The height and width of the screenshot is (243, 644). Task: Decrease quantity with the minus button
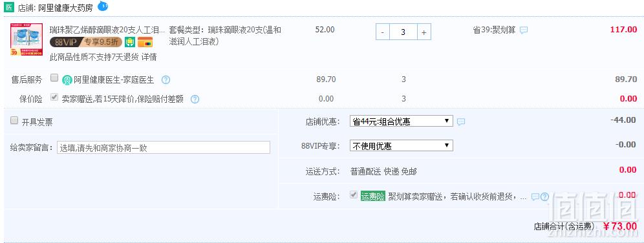pos(383,32)
